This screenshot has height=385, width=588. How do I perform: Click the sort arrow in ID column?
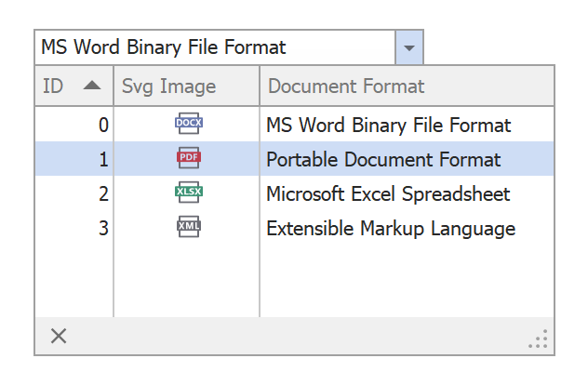tap(92, 86)
